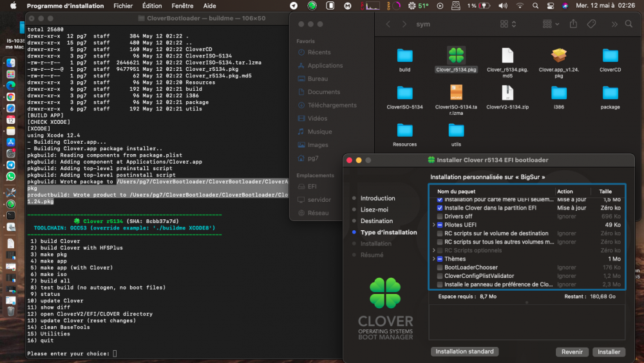Open the Édition menu

152,6
